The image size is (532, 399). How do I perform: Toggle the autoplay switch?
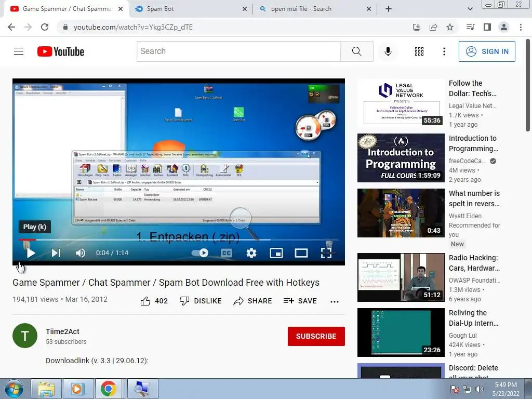200,253
